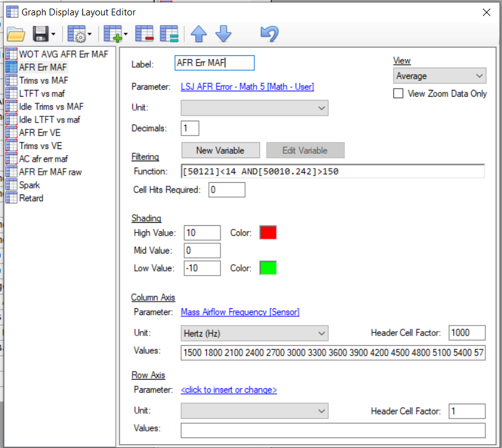Click Row Axis Header Cell Factor field
The height and width of the screenshot is (448, 502).
(x=467, y=411)
